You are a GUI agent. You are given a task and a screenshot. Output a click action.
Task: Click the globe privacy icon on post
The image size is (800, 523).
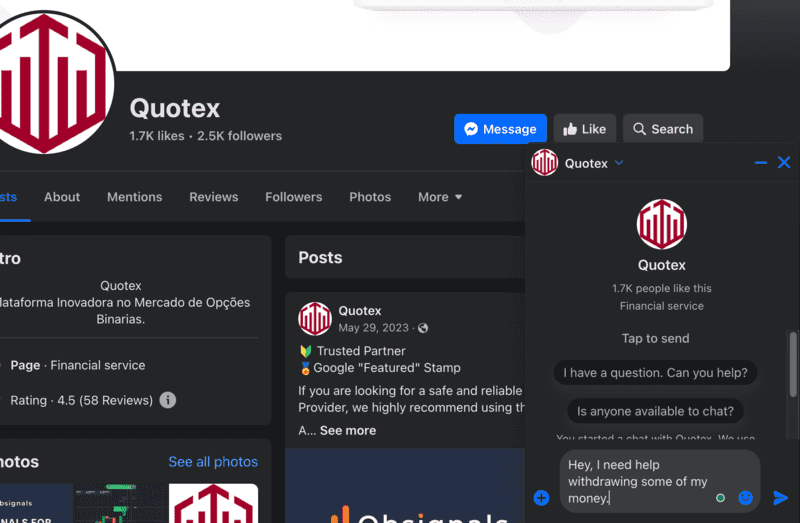tap(423, 328)
